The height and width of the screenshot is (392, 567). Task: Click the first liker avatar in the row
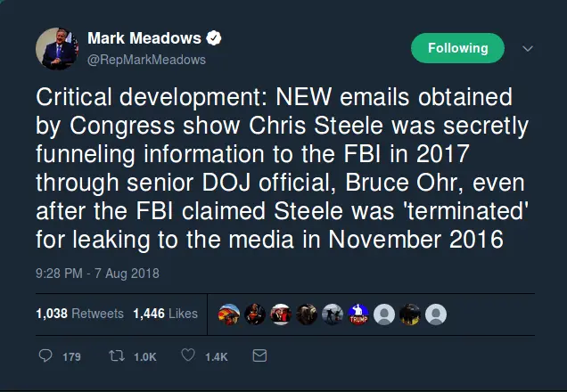pyautogui.click(x=228, y=314)
